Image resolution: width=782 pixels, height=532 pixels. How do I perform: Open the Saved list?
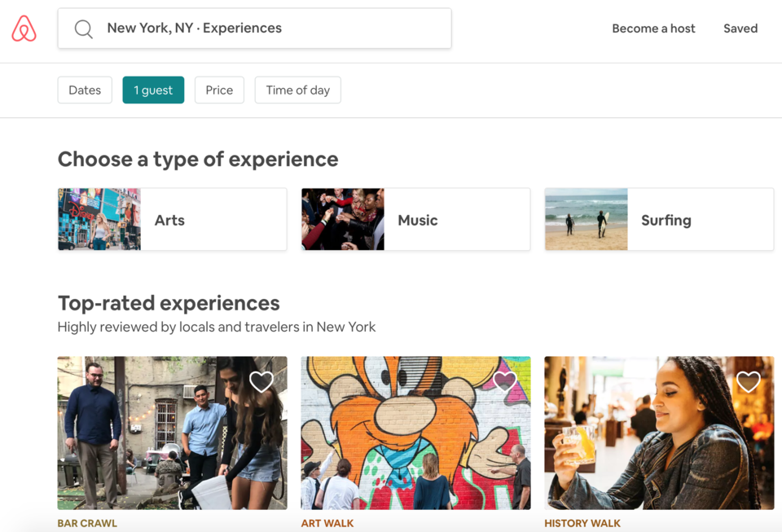[740, 29]
